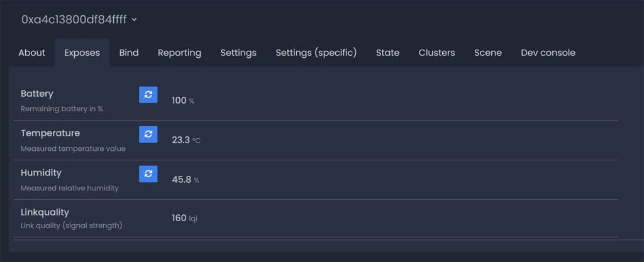Select the Exposes tab
The height and width of the screenshot is (262, 644).
pyautogui.click(x=82, y=53)
